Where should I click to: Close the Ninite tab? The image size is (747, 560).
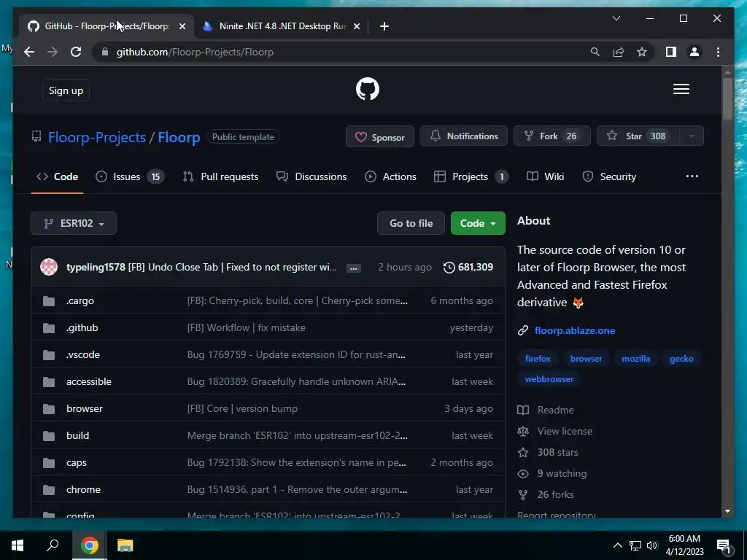click(356, 26)
